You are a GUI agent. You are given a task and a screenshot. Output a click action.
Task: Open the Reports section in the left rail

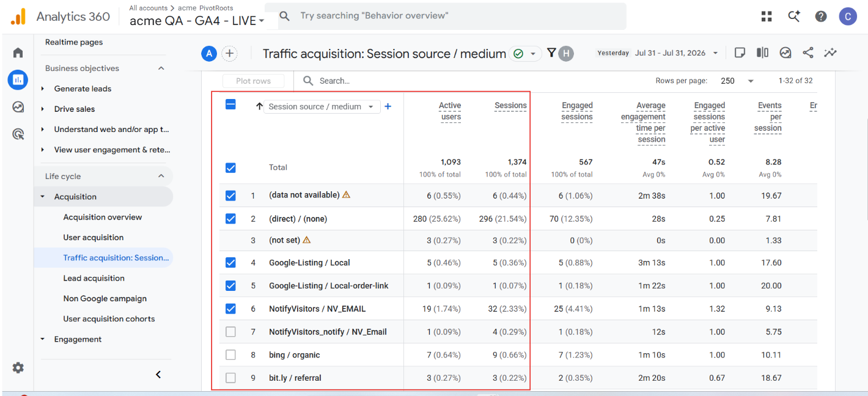pos(18,79)
